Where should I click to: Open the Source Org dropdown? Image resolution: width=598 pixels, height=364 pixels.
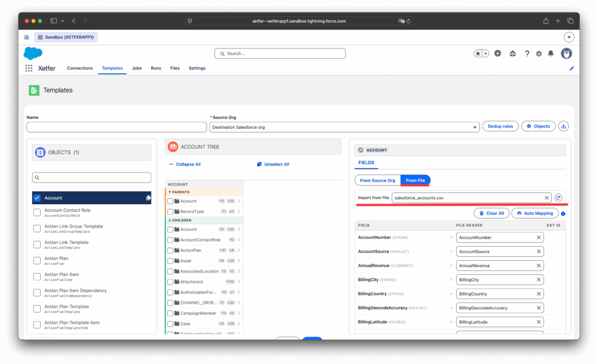click(345, 127)
